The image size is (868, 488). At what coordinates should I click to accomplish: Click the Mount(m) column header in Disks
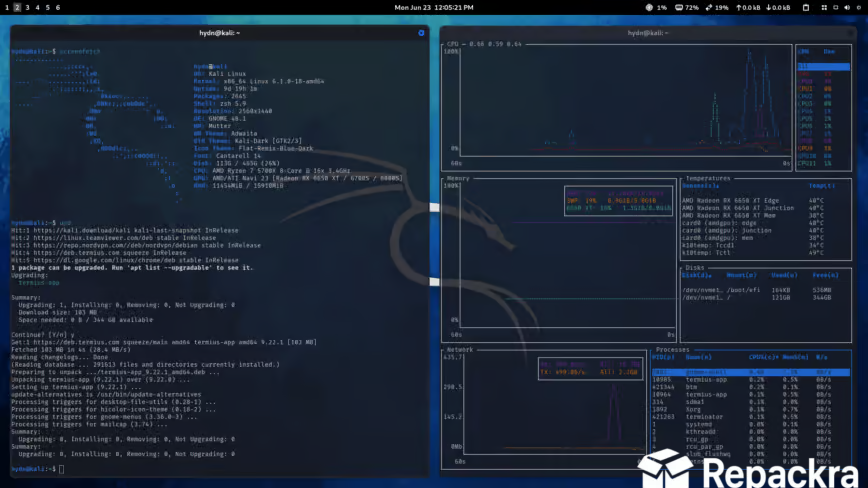[x=741, y=276]
